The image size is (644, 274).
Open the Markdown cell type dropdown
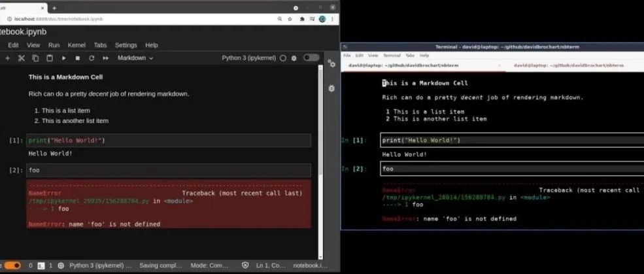[x=135, y=58]
